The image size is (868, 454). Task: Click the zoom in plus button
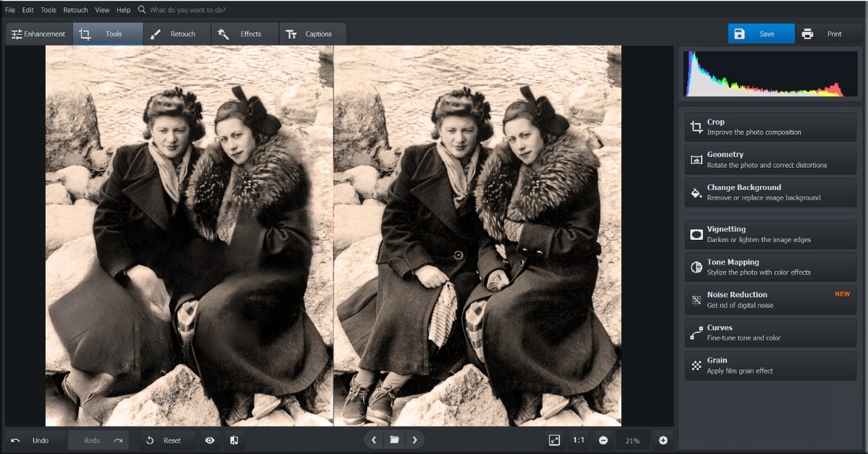[663, 440]
